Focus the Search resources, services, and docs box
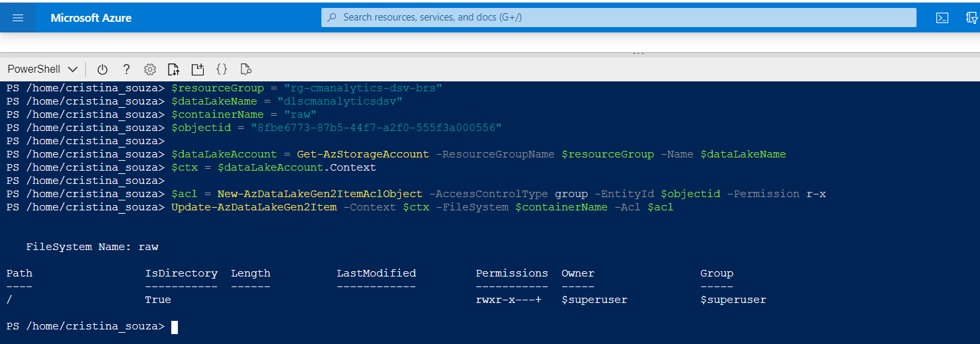Image resolution: width=980 pixels, height=344 pixels. 619,17
